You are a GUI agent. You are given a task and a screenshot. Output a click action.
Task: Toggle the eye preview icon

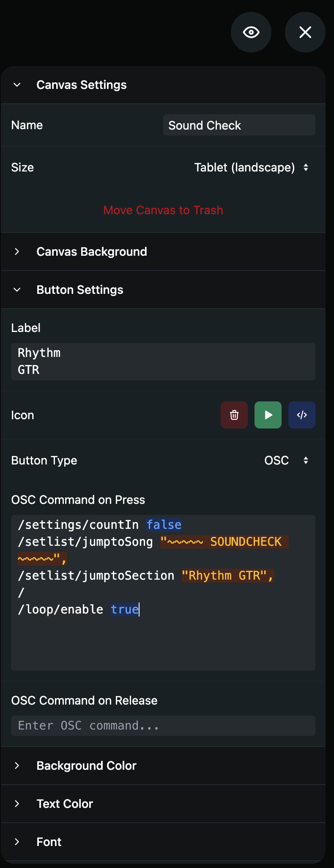[x=251, y=32]
